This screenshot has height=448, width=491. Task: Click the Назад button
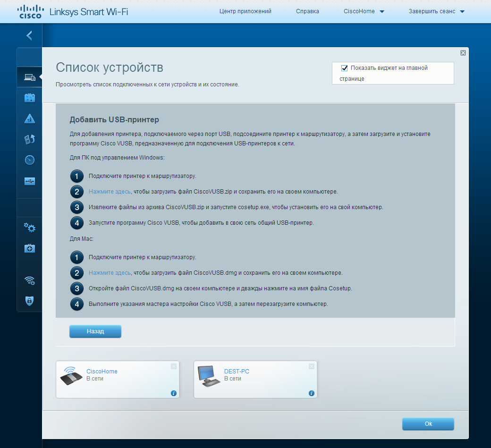pyautogui.click(x=95, y=331)
